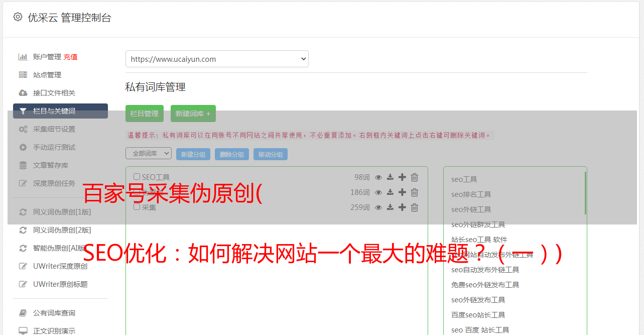Click the download icon in the 186词 row
This screenshot has width=644, height=335.
click(x=390, y=192)
